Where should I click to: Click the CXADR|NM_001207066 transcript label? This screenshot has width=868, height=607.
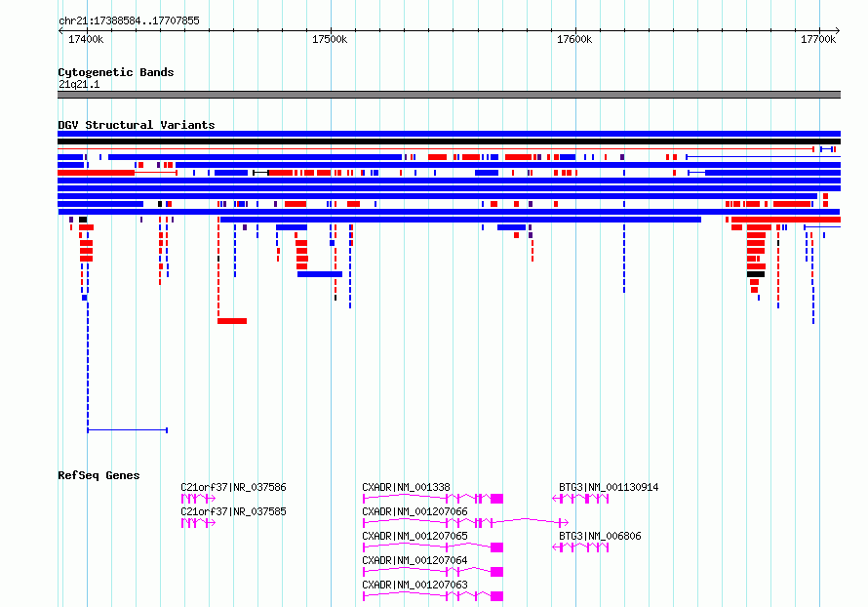tap(415, 511)
